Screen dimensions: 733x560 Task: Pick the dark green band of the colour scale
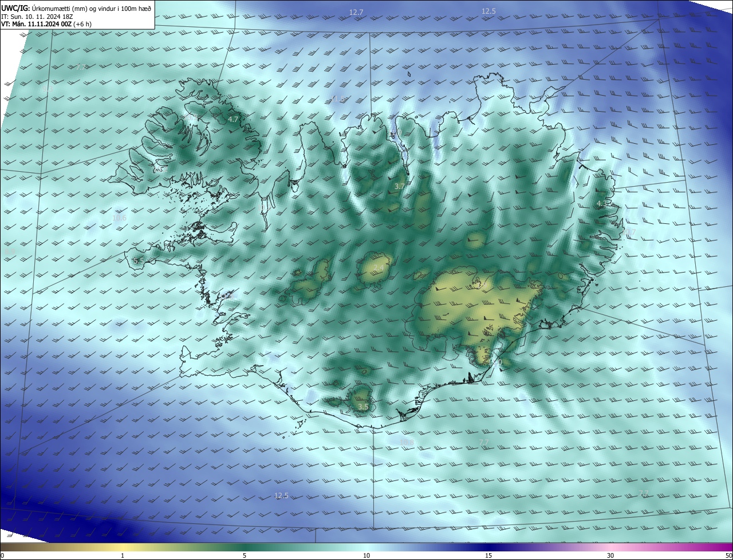[245, 547]
